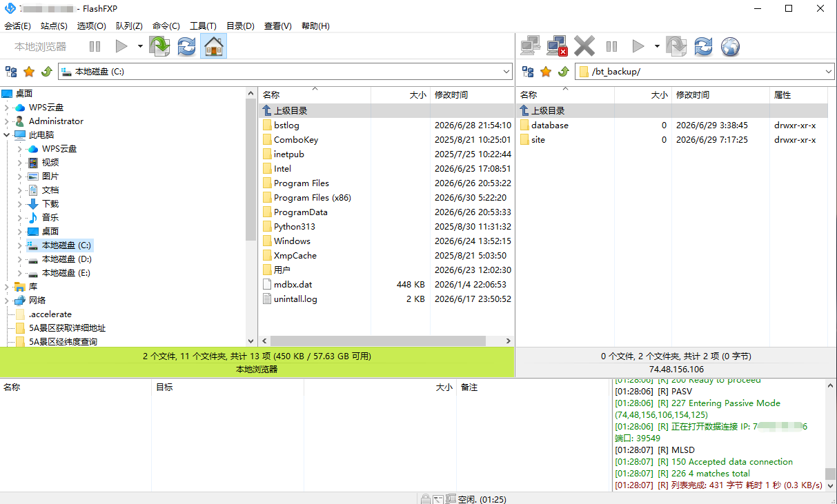This screenshot has height=504, width=837.
Task: Click the queue 目标 column header
Action: 228,387
